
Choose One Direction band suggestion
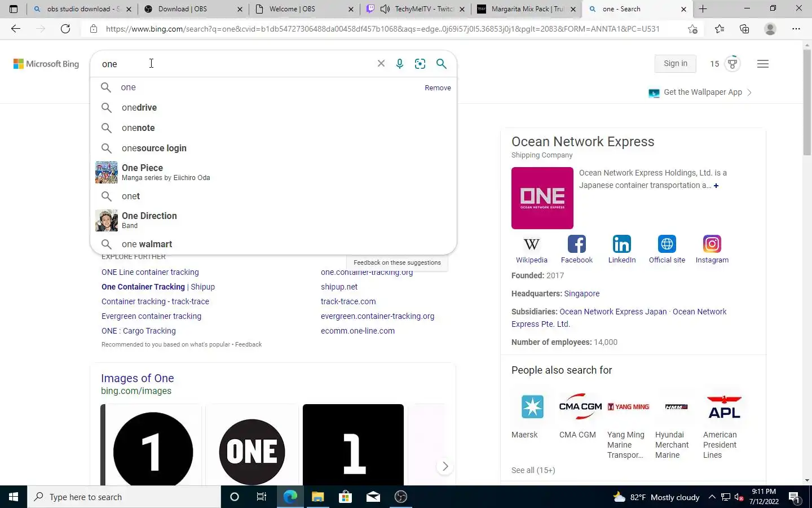273,220
